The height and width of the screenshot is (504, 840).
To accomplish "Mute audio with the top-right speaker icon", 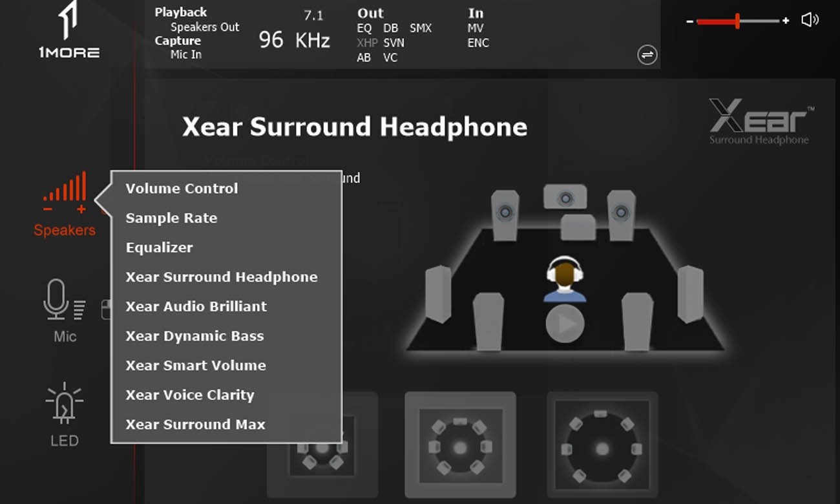I will point(810,20).
